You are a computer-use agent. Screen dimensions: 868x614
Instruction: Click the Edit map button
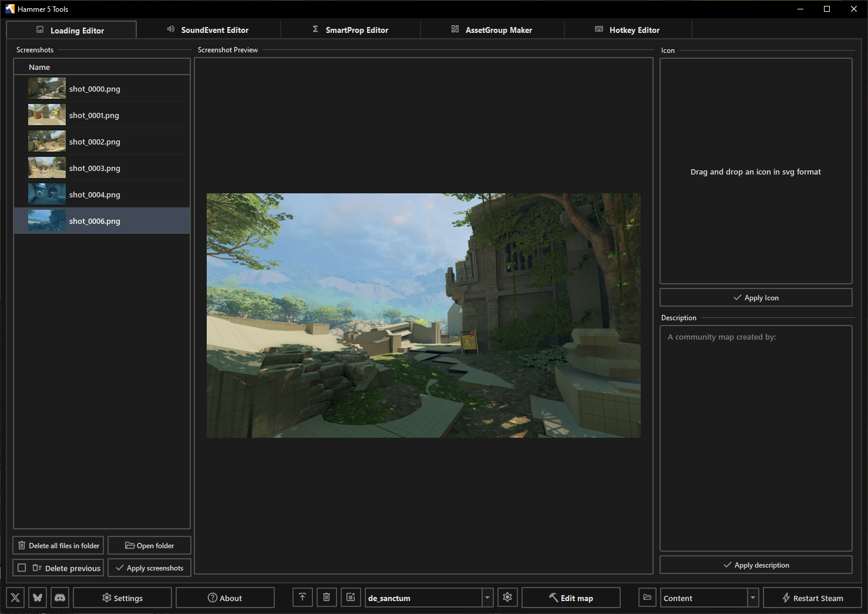[x=571, y=598]
